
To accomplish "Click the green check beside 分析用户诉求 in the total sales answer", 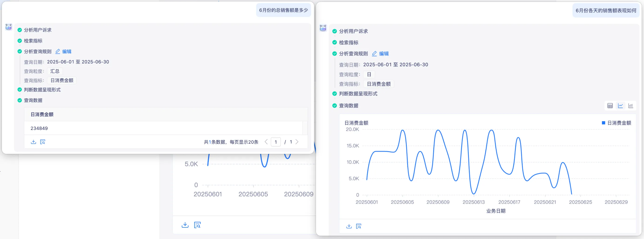I will (x=20, y=30).
